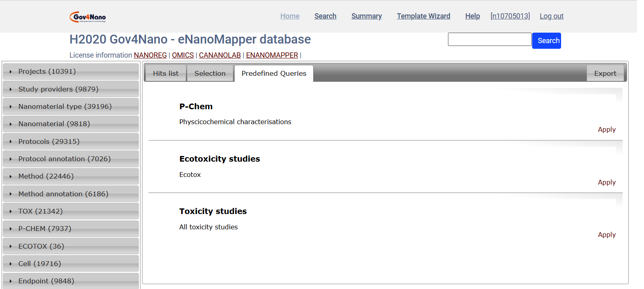Open the Protocols accordion section
This screenshot has height=289, width=644.
click(49, 141)
